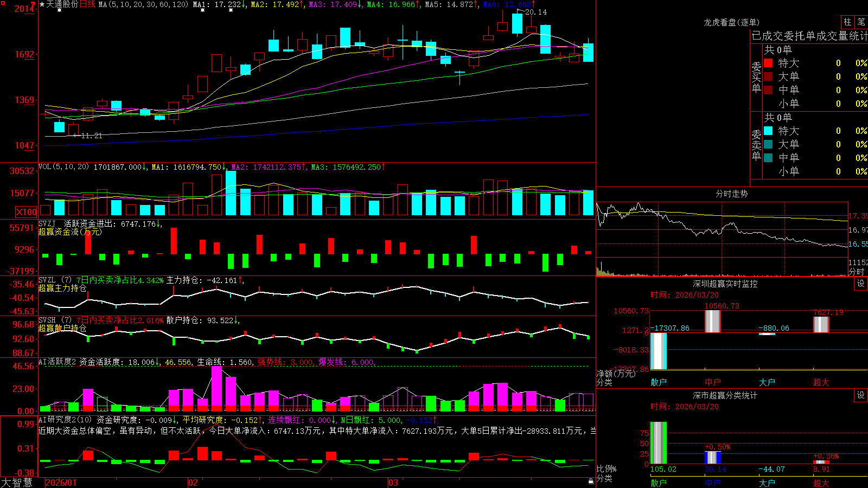Click the 深市超赢分类统计 title
This screenshot has height=488, width=868.
pos(725,395)
